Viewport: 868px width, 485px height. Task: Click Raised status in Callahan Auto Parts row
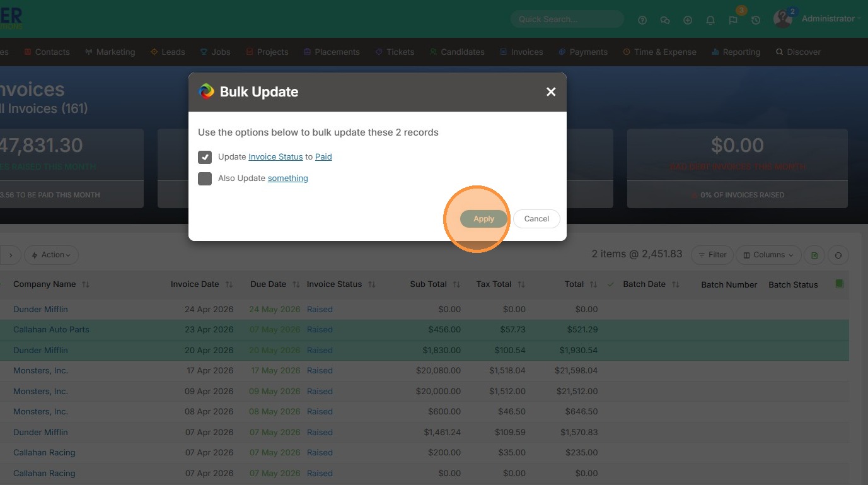pos(320,329)
